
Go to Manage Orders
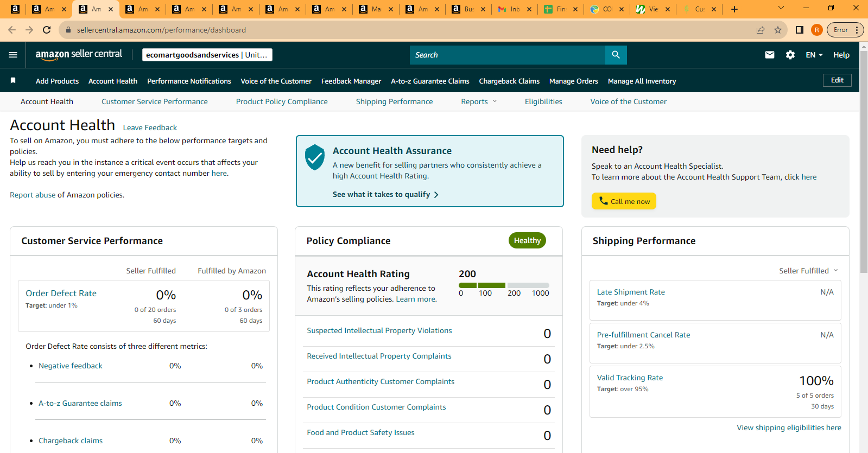(574, 81)
